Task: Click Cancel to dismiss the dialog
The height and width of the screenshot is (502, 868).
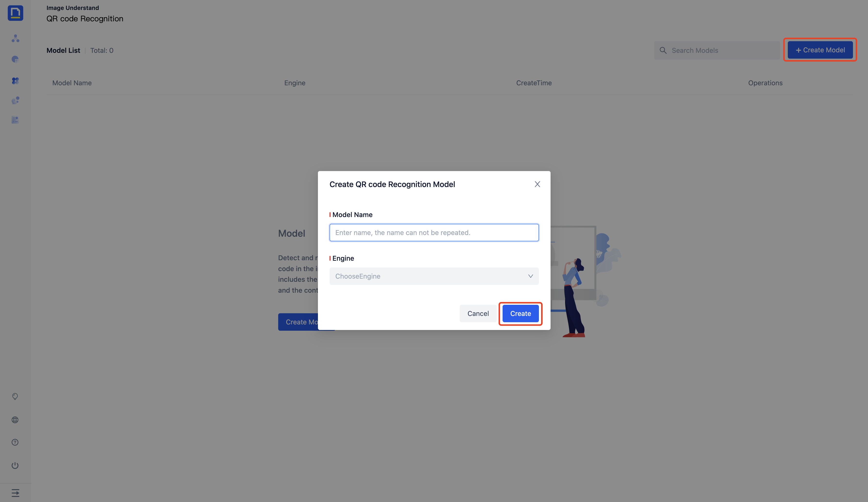Action: click(x=477, y=313)
